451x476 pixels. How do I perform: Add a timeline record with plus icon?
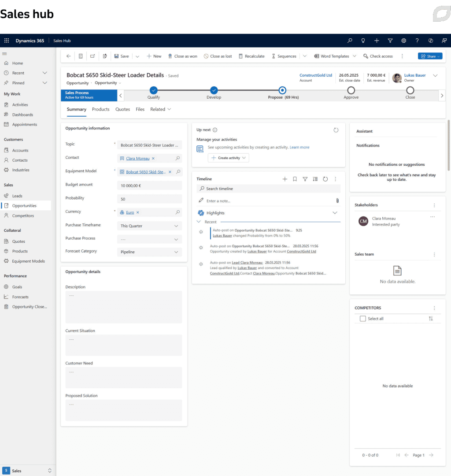285,179
